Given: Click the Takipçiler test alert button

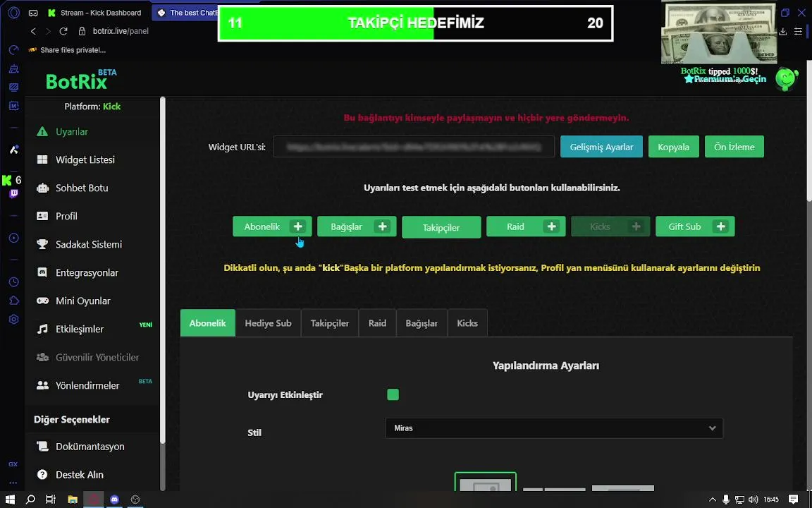Looking at the screenshot, I should (x=441, y=227).
